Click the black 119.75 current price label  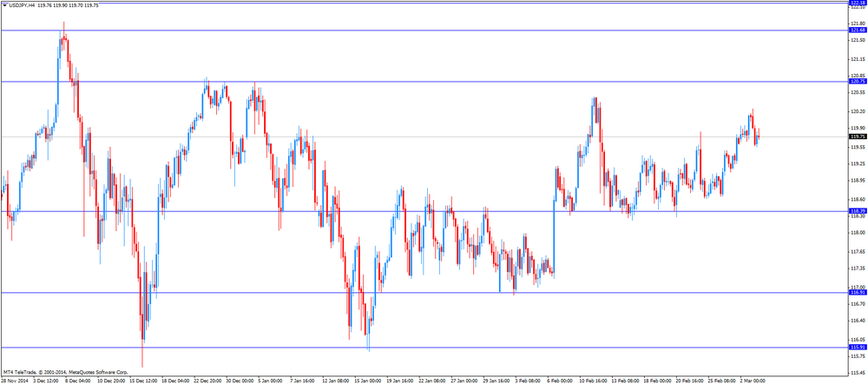coord(857,136)
